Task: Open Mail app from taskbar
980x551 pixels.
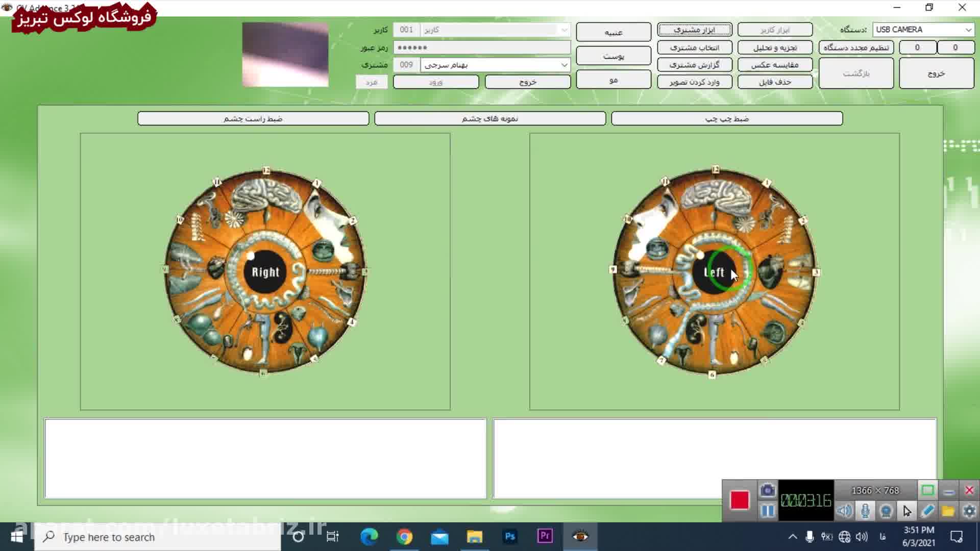Action: click(439, 537)
